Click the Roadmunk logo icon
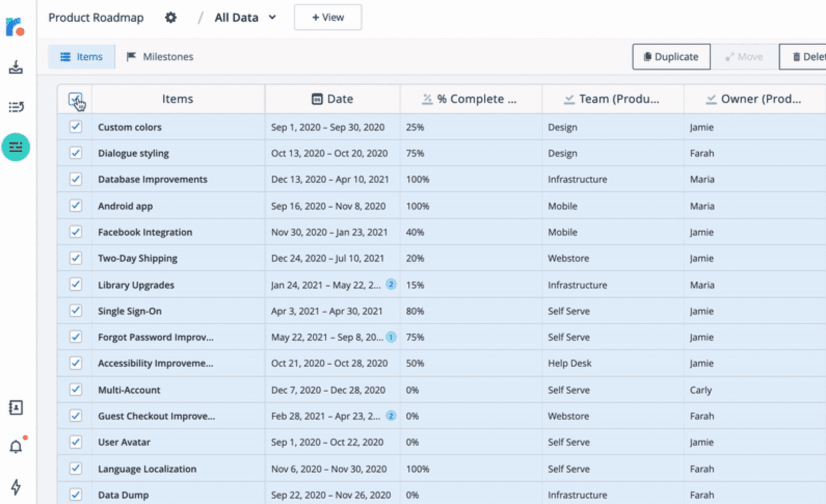The image size is (826, 504). coord(15,26)
